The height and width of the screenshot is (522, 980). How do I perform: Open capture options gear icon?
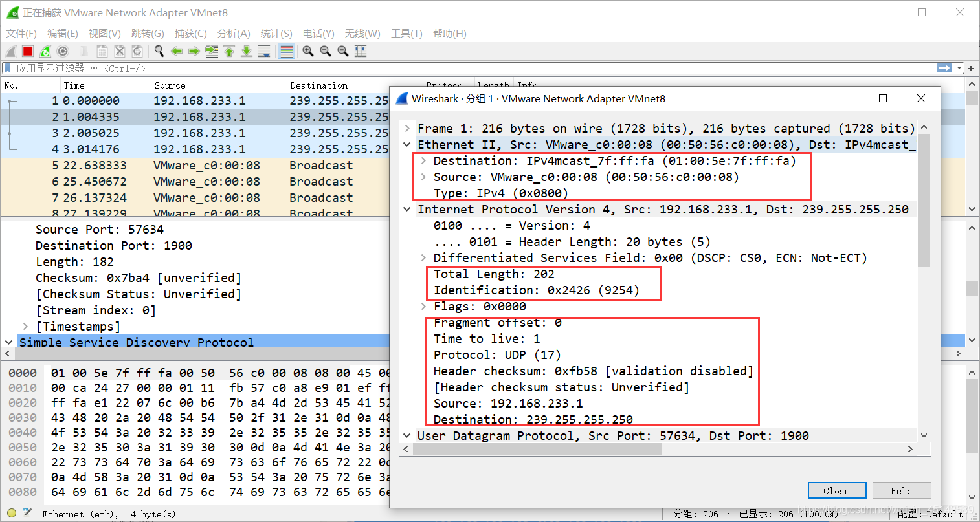63,51
